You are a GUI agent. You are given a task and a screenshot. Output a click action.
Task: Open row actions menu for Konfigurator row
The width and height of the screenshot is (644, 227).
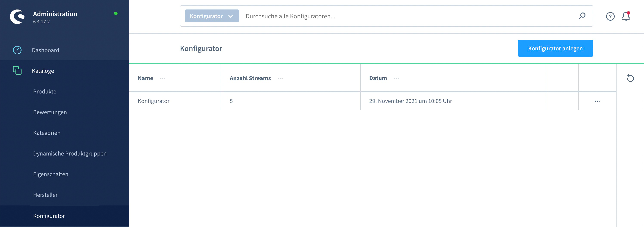coord(597,101)
